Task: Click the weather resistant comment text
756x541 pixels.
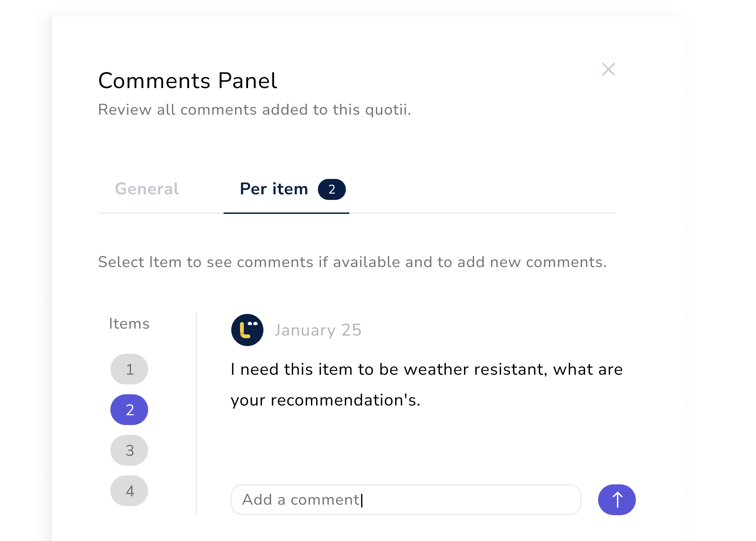Action: (427, 384)
